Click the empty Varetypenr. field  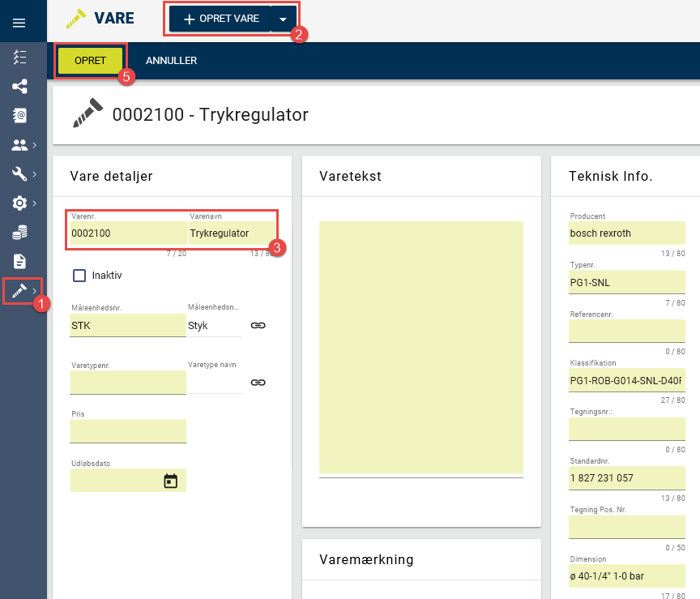[128, 383]
